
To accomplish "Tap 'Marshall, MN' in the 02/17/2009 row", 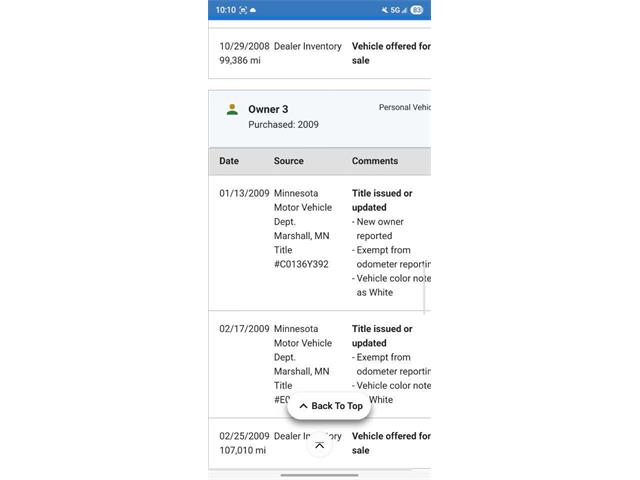I will click(302, 371).
